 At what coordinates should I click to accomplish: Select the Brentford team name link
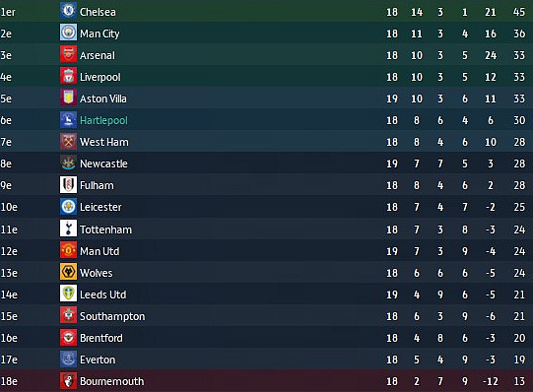tap(101, 338)
